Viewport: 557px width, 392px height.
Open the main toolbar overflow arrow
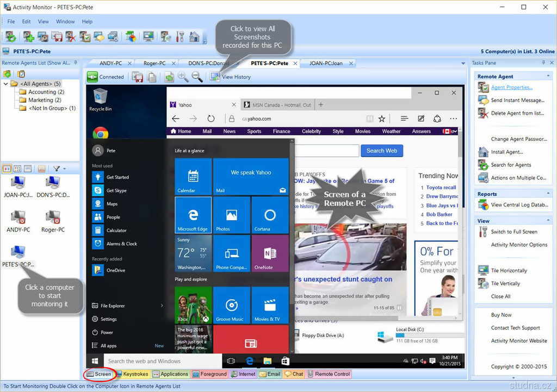tap(205, 42)
